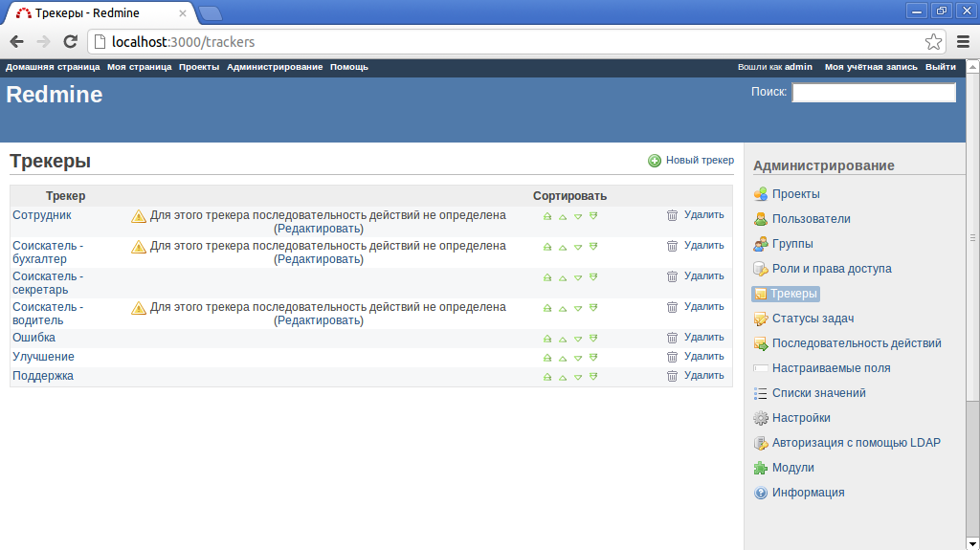Viewport: 980px width, 550px height.
Task: Click Новый трекер link
Action: [x=700, y=160]
